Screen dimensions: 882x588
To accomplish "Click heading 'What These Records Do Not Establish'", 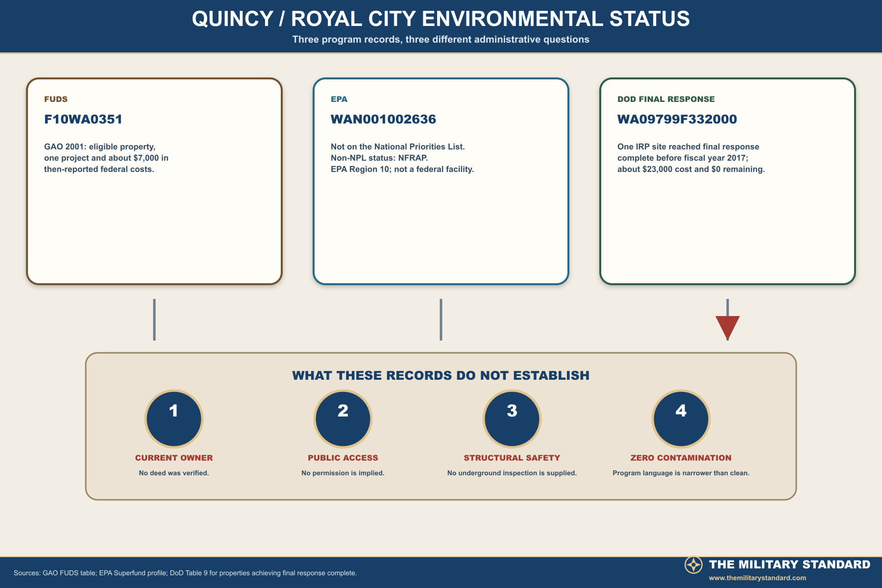I will (441, 375).
